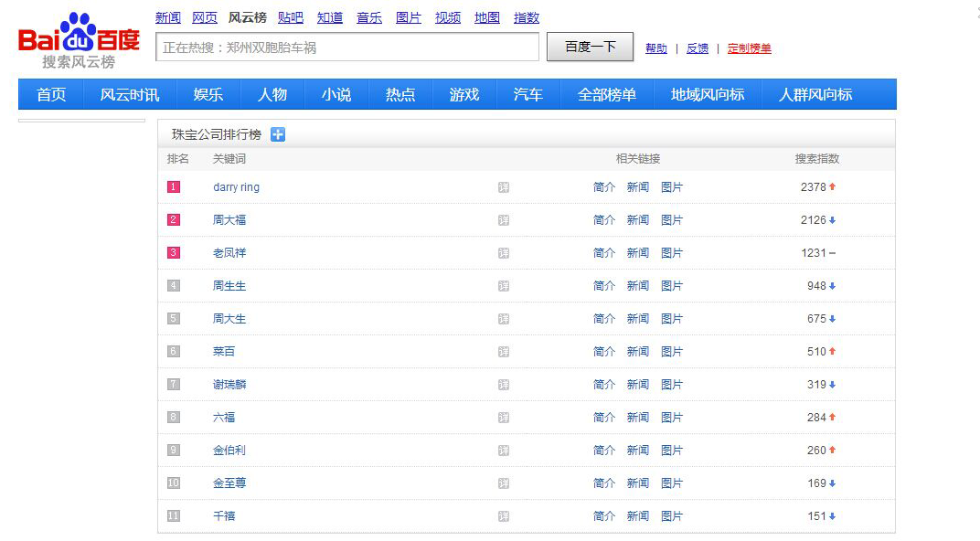Screen dimensions: 980x541
Task: Open the 网页 link in top bar
Action: pyautogui.click(x=205, y=17)
